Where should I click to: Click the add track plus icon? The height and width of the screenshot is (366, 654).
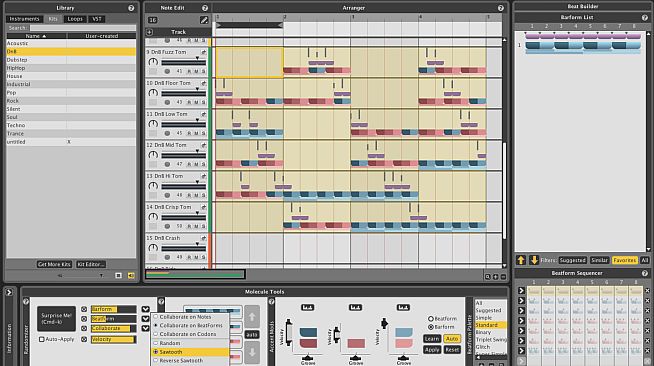point(150,32)
